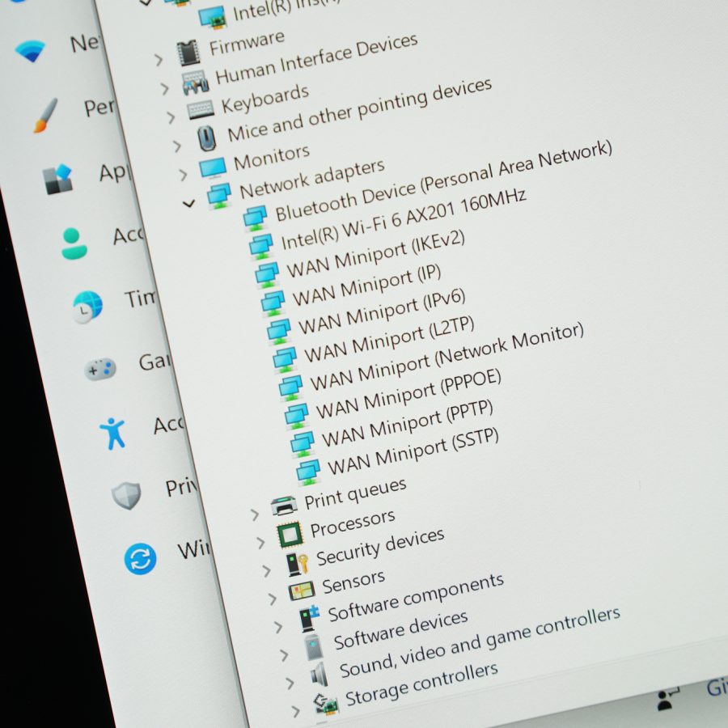Expand the Print queues node
Viewport: 728px width, 728px height.
tap(255, 514)
